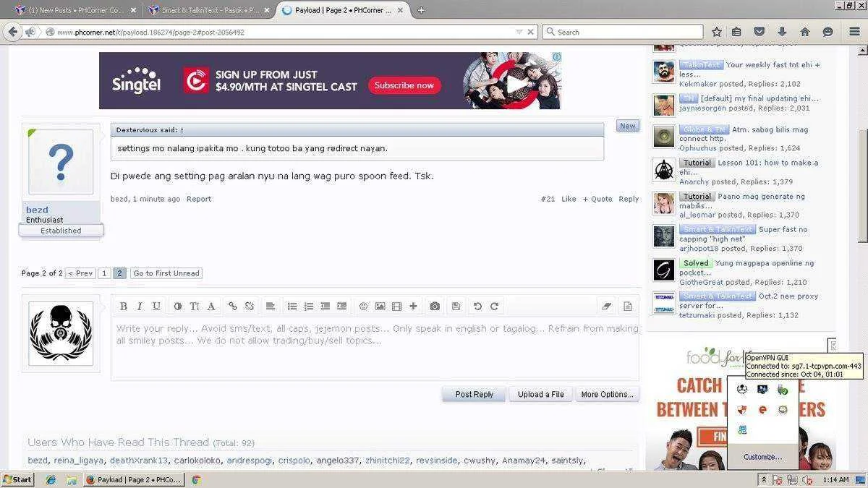This screenshot has height=488, width=868.
Task: Click the Windows Start button
Action: (17, 479)
